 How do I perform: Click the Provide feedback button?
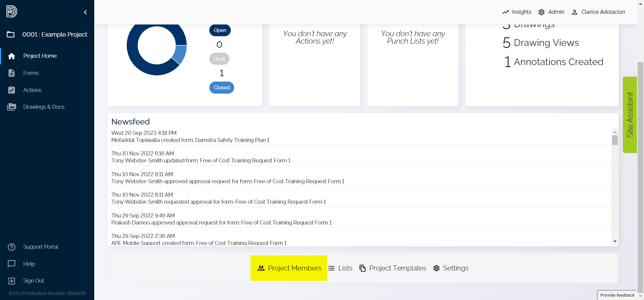pyautogui.click(x=617, y=295)
